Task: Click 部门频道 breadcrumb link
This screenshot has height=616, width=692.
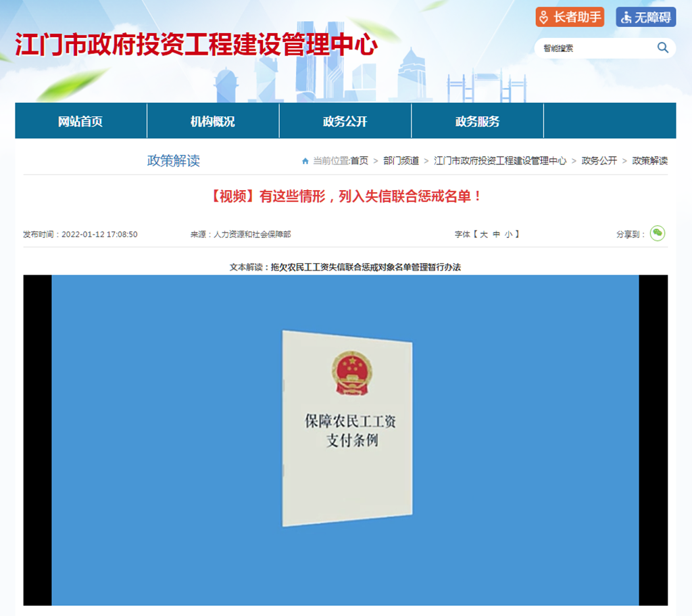Action: click(x=401, y=161)
